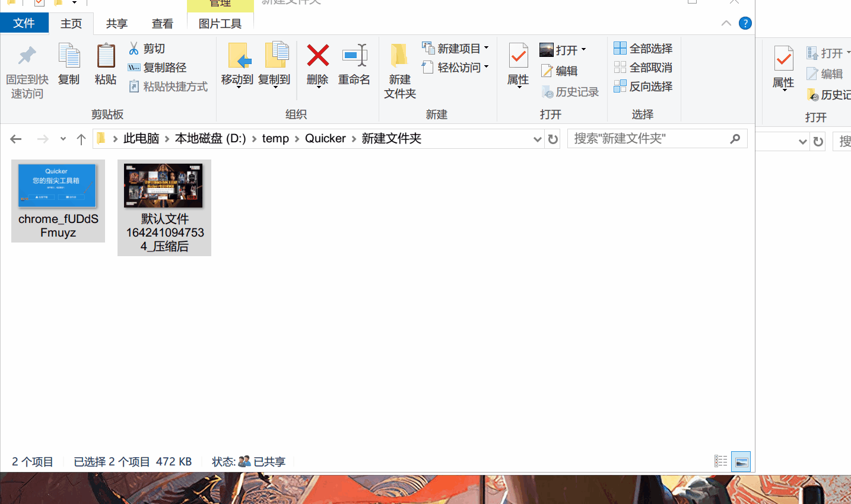Viewport: 851px width, 504px height.
Task: Copy the file path with 复制路径
Action: coord(157,68)
